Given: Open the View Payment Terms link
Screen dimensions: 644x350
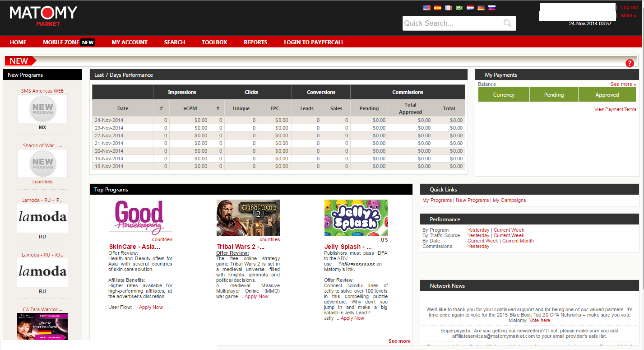Looking at the screenshot, I should (615, 109).
